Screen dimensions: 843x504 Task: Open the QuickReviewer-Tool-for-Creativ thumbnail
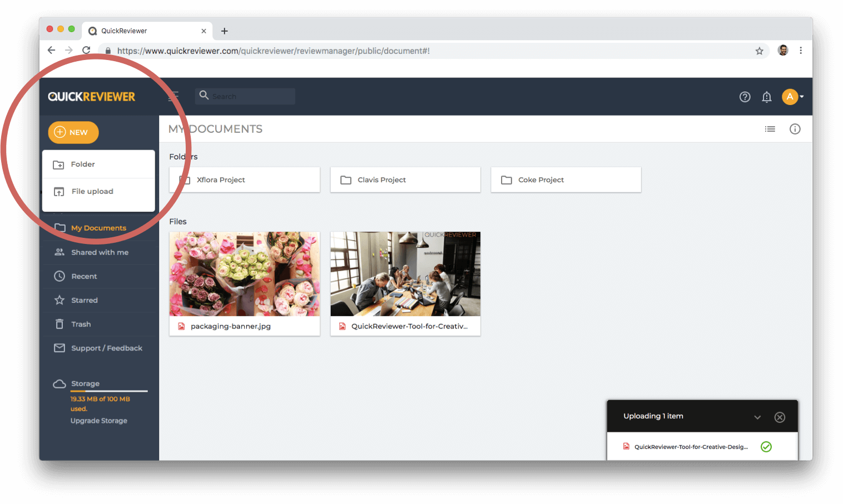(x=405, y=274)
